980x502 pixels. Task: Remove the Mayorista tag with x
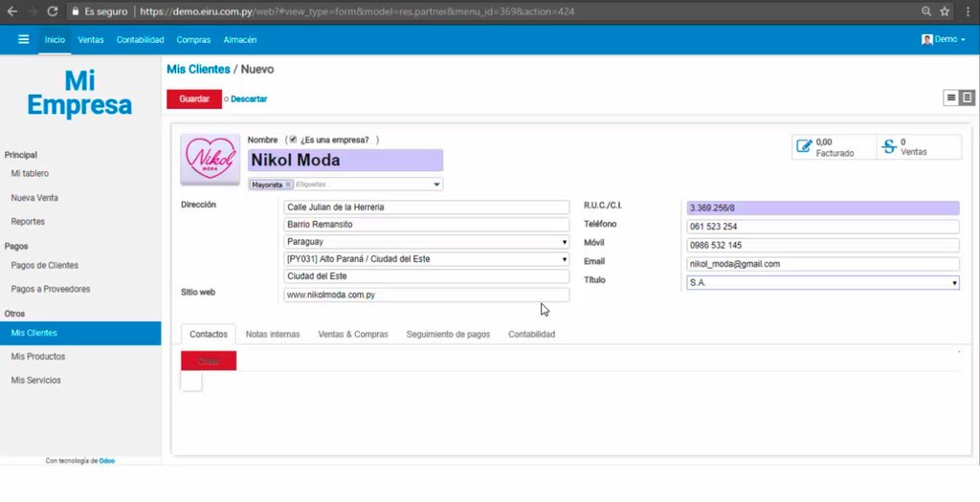coord(288,185)
